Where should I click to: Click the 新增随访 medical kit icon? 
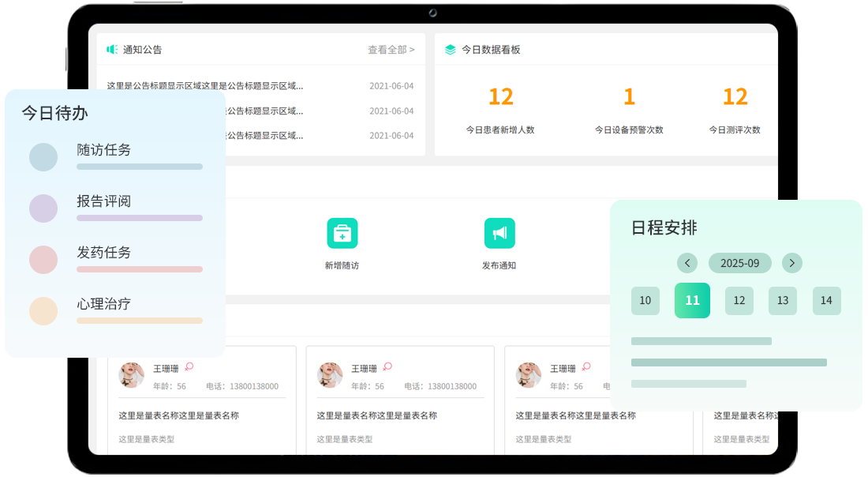click(342, 233)
